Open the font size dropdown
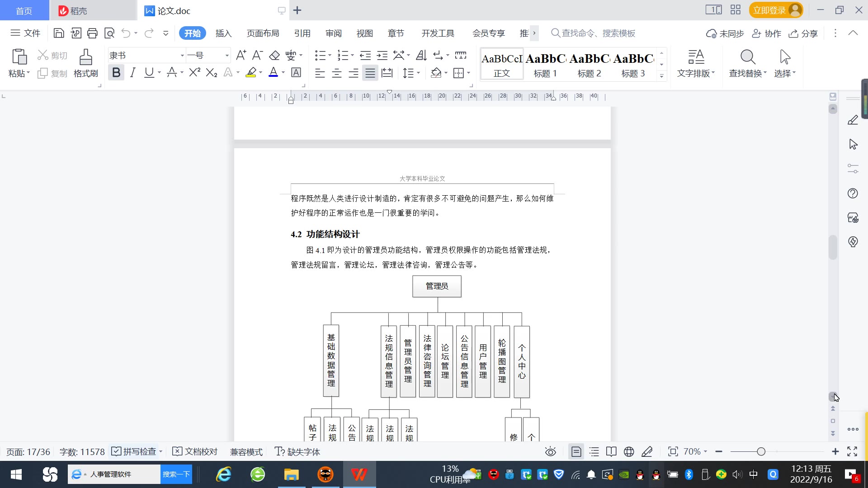 tap(226, 56)
